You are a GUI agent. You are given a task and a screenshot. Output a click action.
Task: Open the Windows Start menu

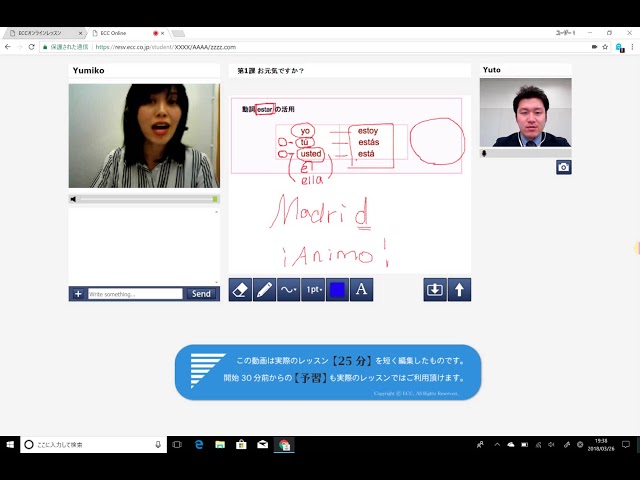10,444
